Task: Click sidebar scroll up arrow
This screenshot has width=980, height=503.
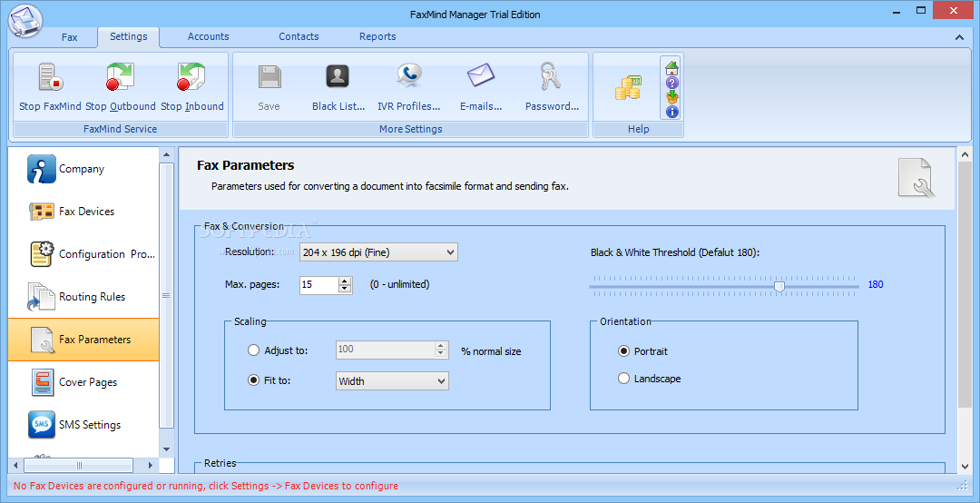Action: pos(166,154)
